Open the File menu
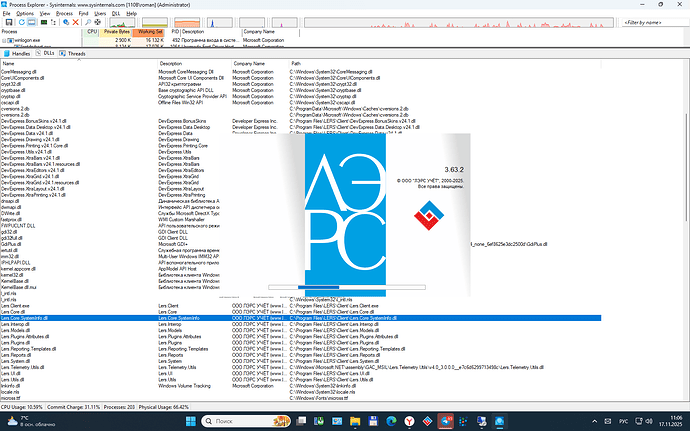The image size is (690, 431). (x=7, y=14)
